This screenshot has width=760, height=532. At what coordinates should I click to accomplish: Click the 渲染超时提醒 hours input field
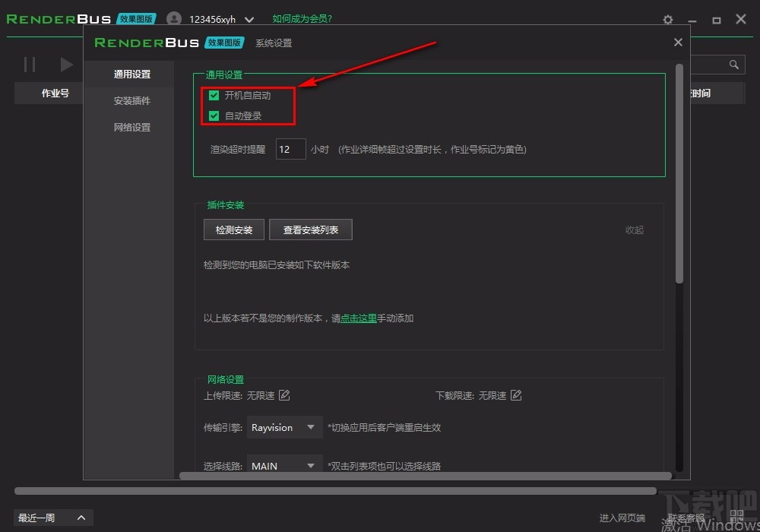tap(291, 149)
